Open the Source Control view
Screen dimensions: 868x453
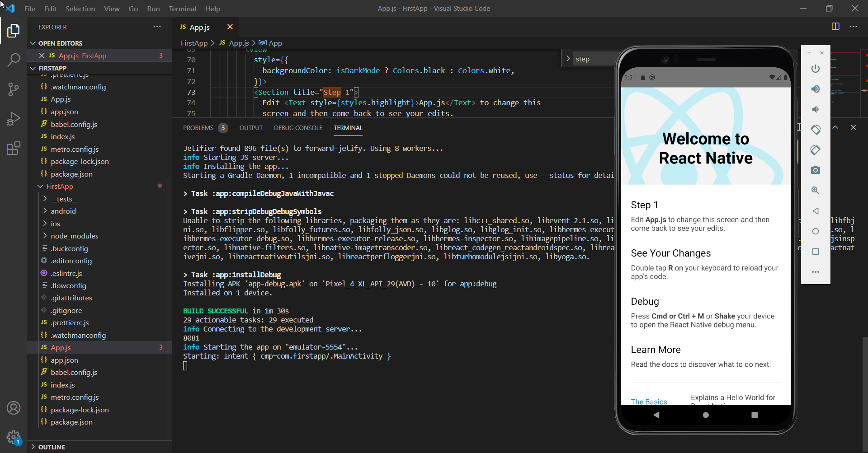(14, 89)
